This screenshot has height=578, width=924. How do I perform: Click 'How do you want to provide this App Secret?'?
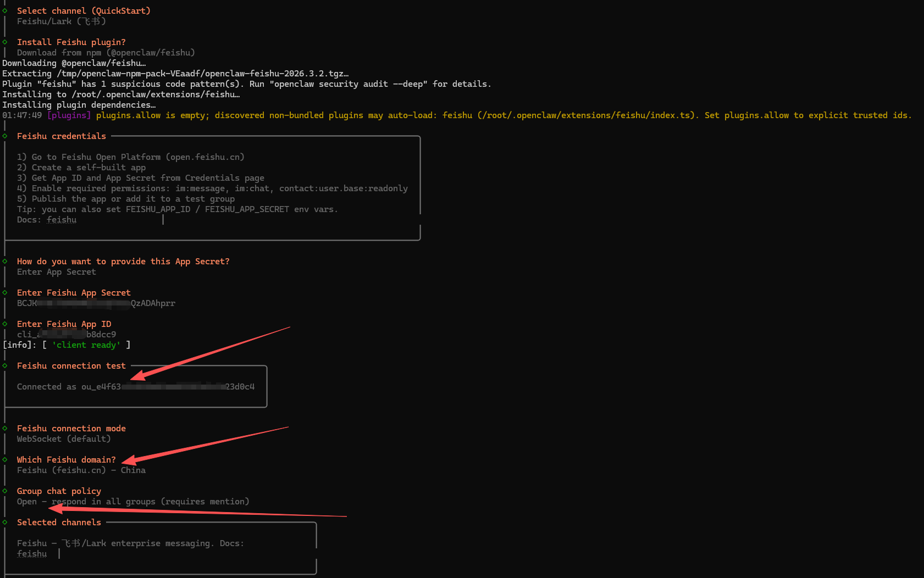click(x=123, y=261)
